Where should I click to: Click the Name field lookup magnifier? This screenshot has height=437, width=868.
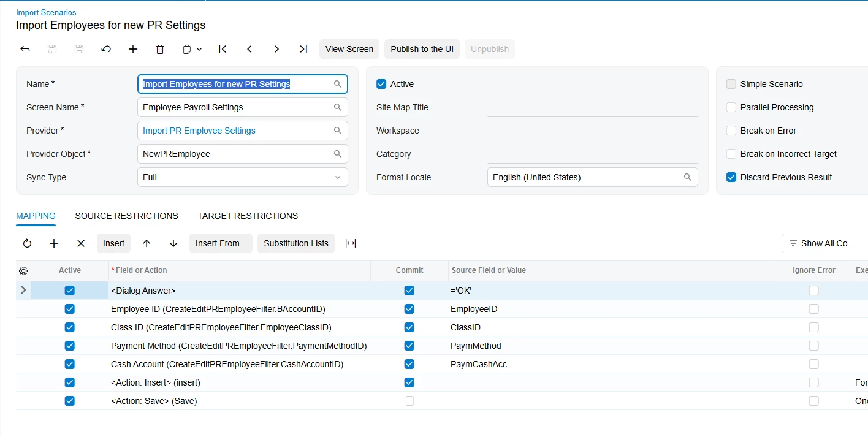tap(338, 84)
